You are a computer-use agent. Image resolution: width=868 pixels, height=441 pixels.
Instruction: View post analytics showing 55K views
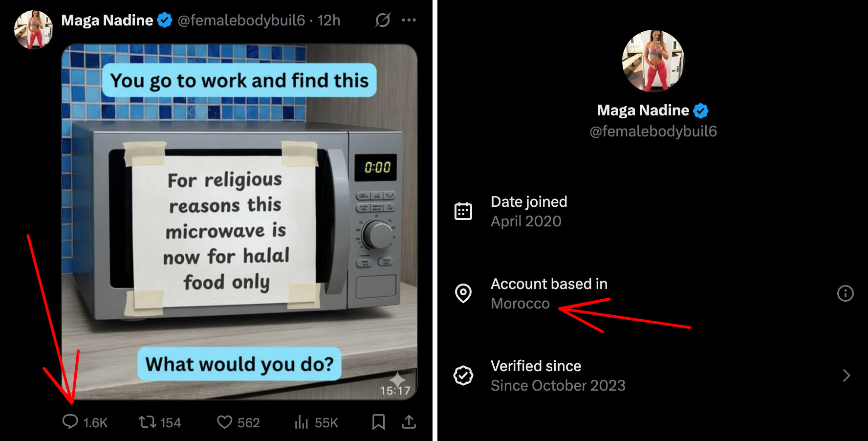302,422
